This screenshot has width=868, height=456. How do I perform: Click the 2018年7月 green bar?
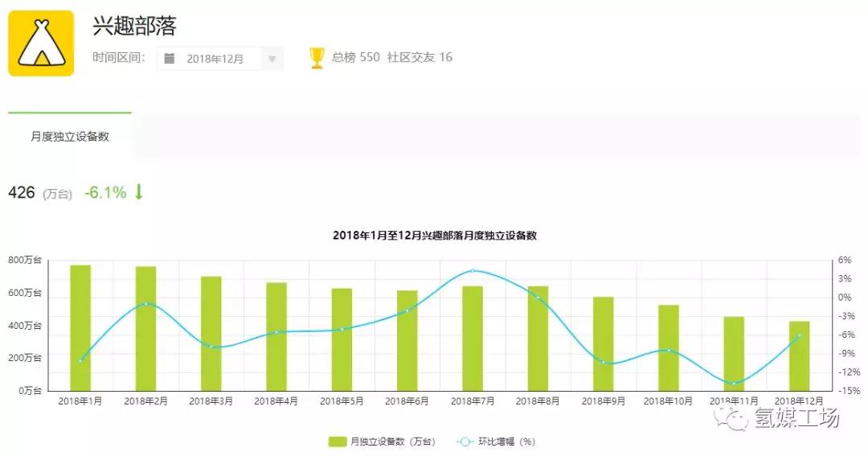[x=473, y=339]
